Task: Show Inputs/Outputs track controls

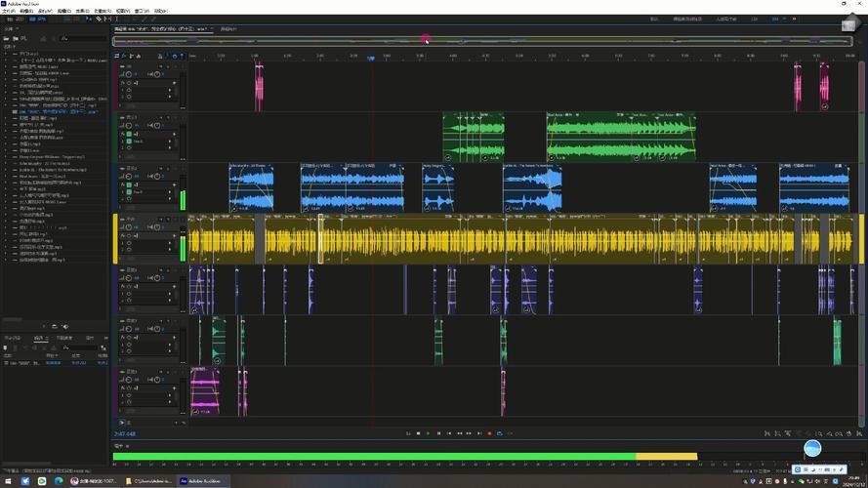Action: [117, 56]
